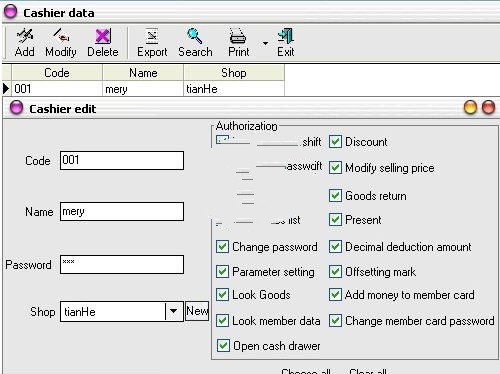Toggle Look Goods checkbox
The width and height of the screenshot is (500, 374).
coord(222,295)
